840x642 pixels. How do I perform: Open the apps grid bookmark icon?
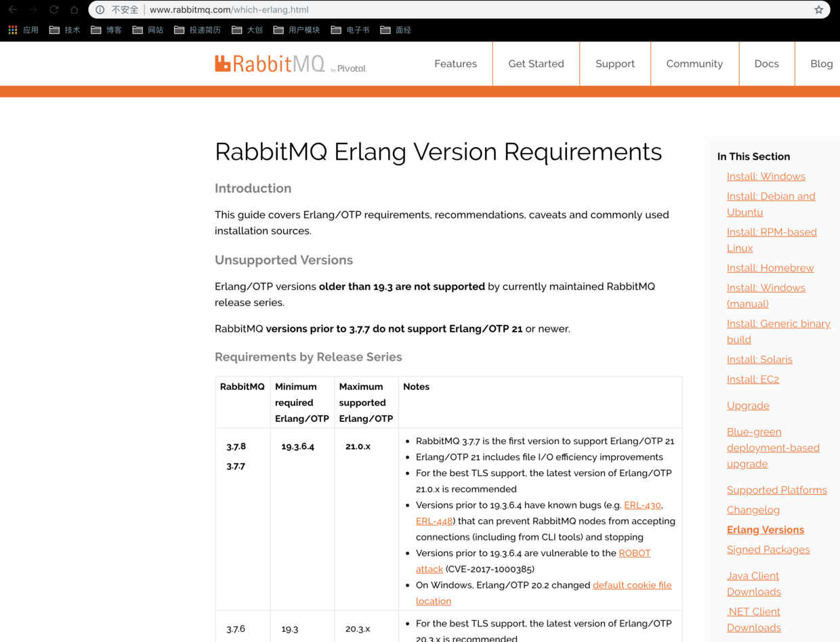click(x=13, y=30)
